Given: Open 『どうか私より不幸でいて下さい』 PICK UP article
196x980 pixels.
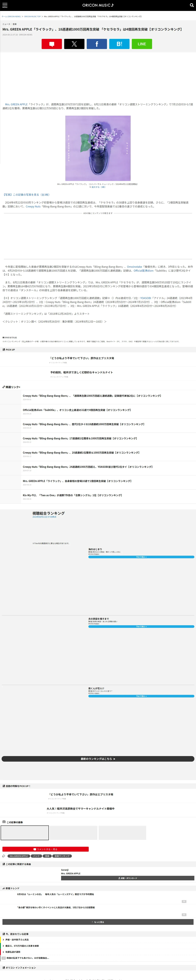Looking at the screenshot, I should pos(82,358).
